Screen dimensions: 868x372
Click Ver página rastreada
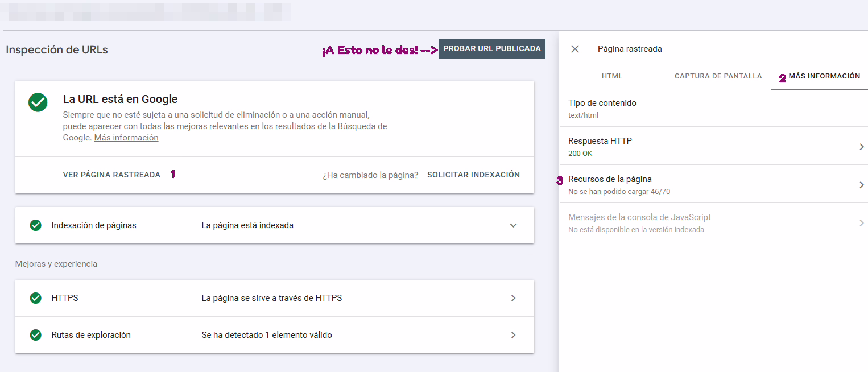(111, 175)
